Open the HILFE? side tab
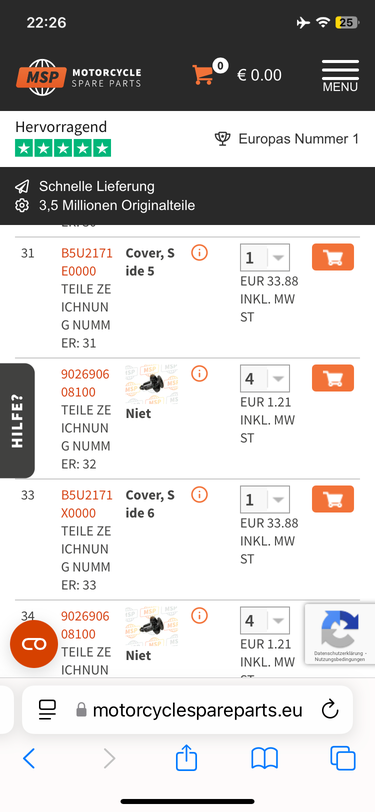This screenshot has height=812, width=375. [x=17, y=420]
